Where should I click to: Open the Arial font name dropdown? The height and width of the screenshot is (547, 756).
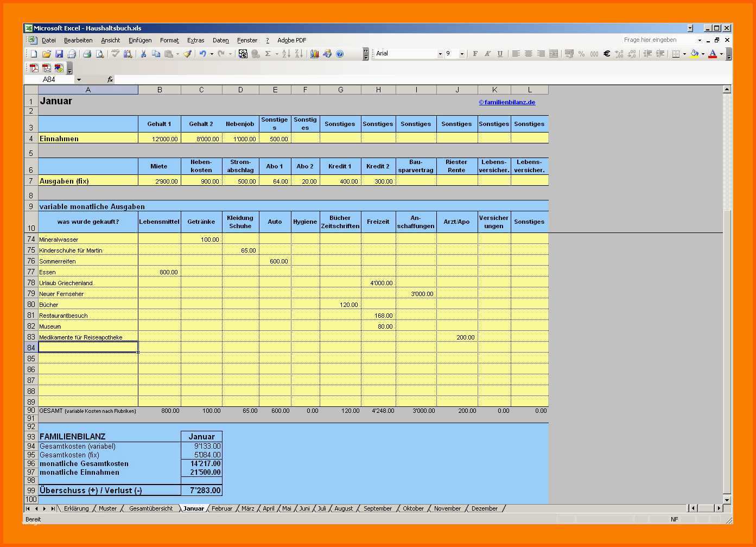click(x=440, y=54)
